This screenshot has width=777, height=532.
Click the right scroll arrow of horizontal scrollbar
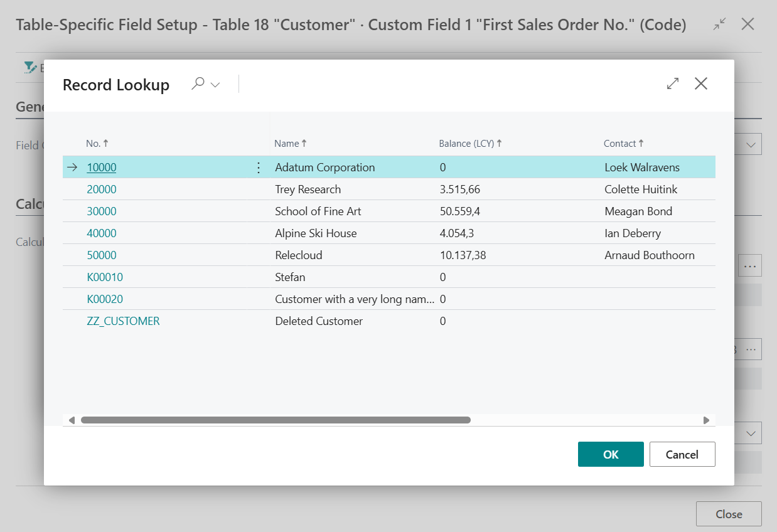[x=706, y=420]
